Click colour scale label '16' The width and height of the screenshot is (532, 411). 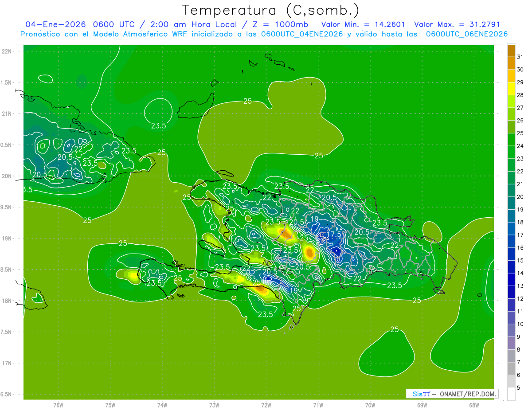point(520,248)
